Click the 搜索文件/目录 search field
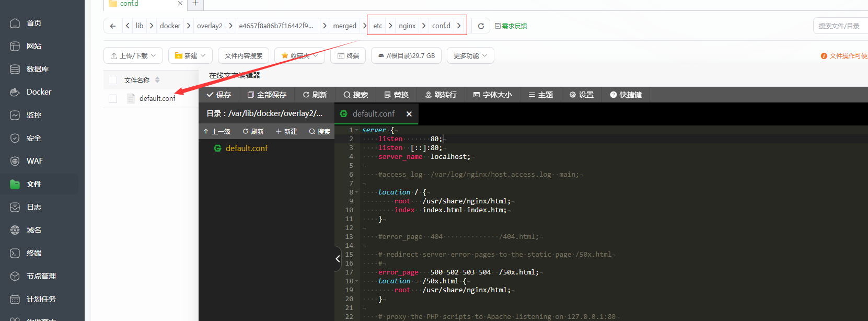 point(840,26)
